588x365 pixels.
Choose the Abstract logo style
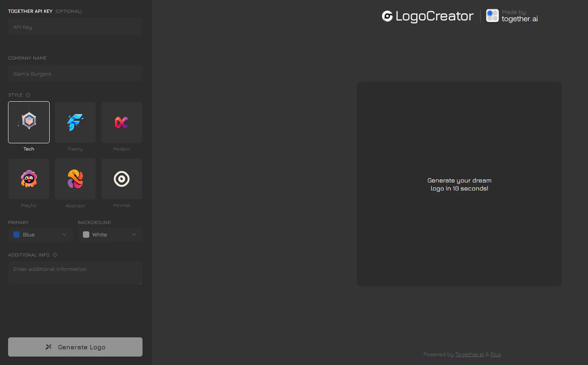[x=75, y=179]
